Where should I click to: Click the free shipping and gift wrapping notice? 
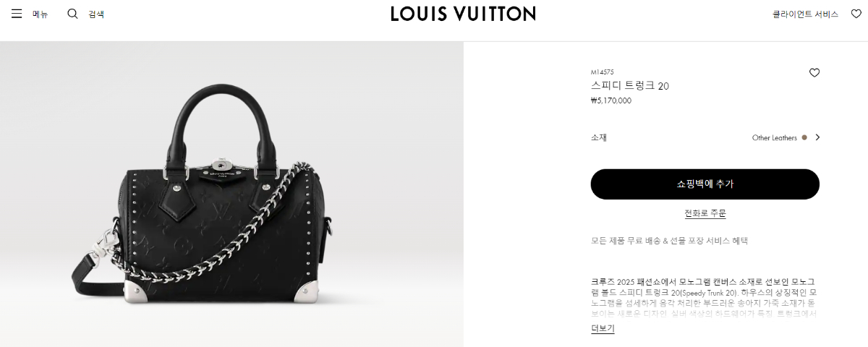click(x=669, y=240)
